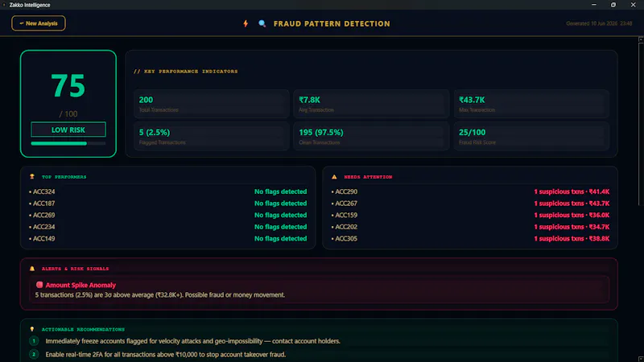This screenshot has width=644, height=362.
Task: Click the recommendation about freezing flagged accounts
Action: click(192, 341)
